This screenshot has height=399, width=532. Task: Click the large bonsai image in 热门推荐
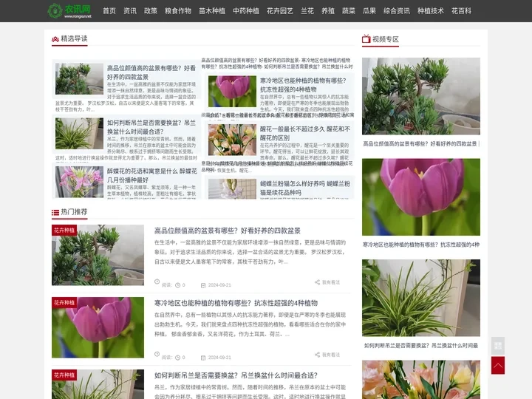pyautogui.click(x=98, y=255)
